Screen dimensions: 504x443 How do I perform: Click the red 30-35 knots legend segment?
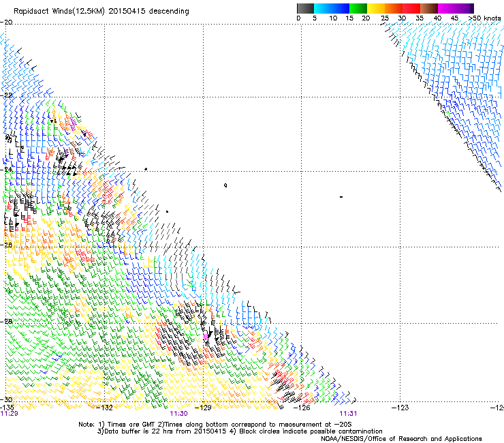click(x=411, y=8)
